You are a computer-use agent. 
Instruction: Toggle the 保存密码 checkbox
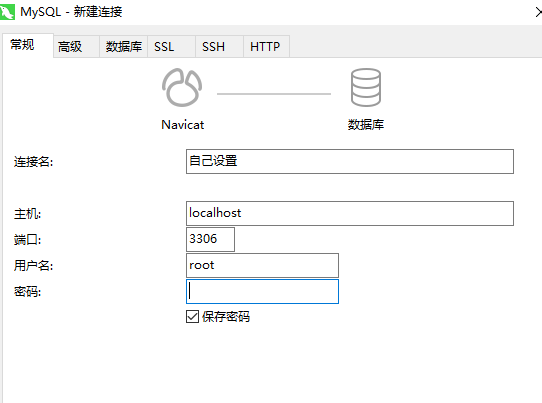(x=192, y=316)
